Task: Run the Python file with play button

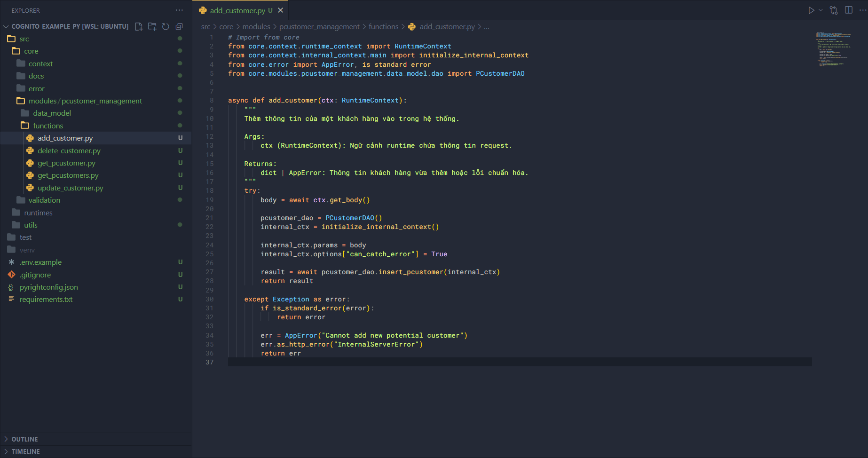Action: tap(811, 10)
